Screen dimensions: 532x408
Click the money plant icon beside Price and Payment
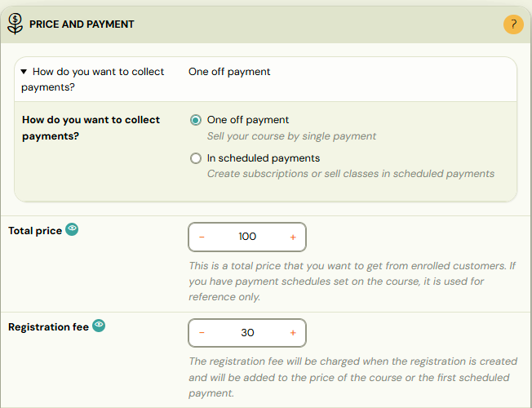[x=15, y=24]
